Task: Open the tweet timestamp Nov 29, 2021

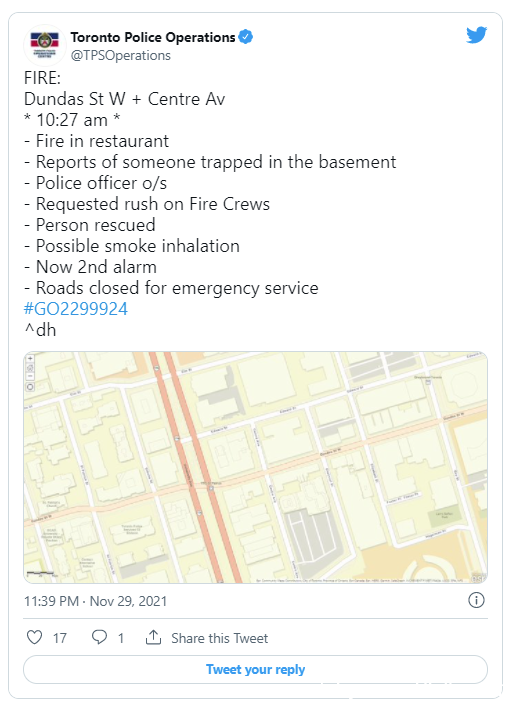Action: pos(95,601)
